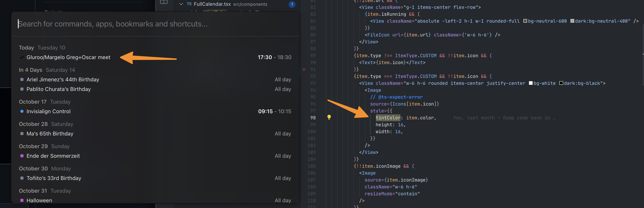Viewport: 644px width, 208px height.
Task: Select the TS file icon beside FullCalendar.tsx
Action: (189, 4)
